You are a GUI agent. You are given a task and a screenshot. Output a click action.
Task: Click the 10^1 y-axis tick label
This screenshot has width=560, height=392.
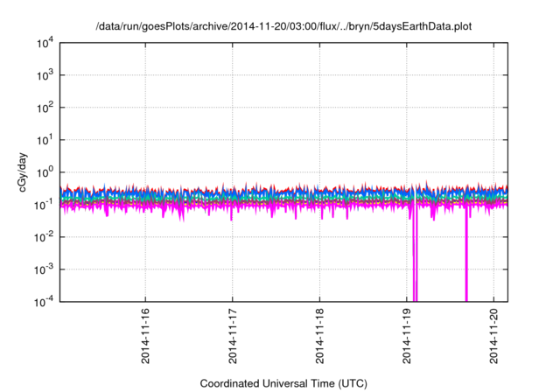tap(45, 140)
